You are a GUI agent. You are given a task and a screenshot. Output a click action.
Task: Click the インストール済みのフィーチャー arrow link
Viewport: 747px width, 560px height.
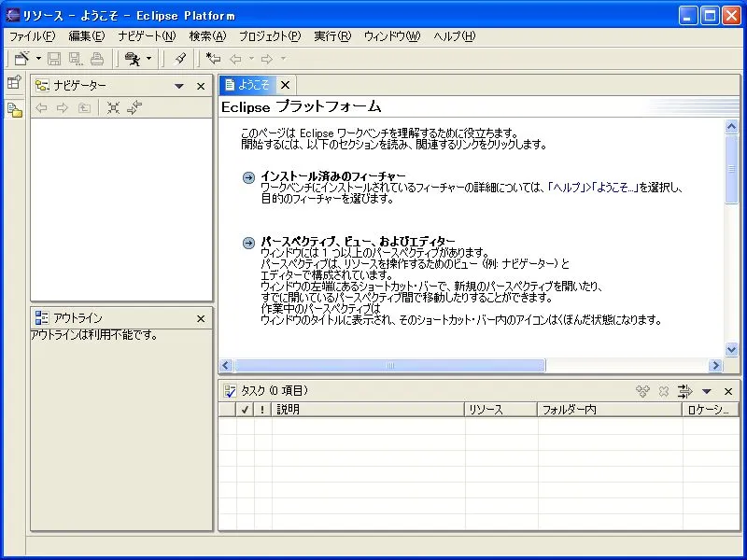(x=247, y=178)
